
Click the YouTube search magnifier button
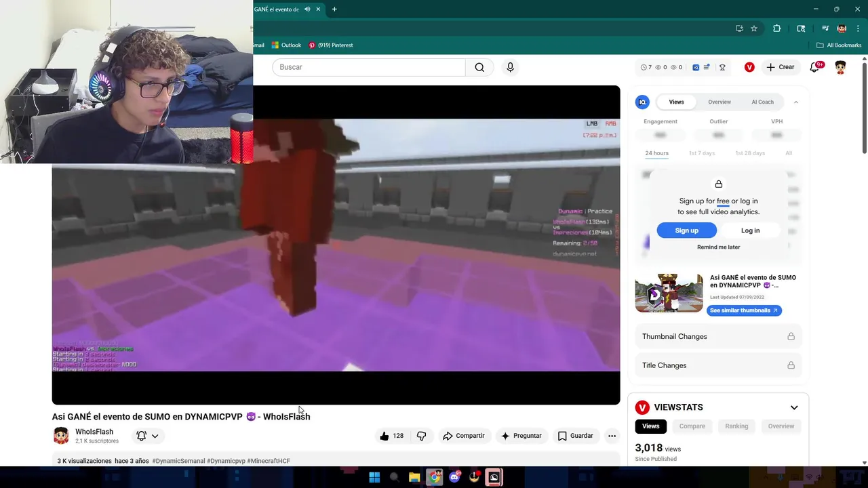click(479, 67)
